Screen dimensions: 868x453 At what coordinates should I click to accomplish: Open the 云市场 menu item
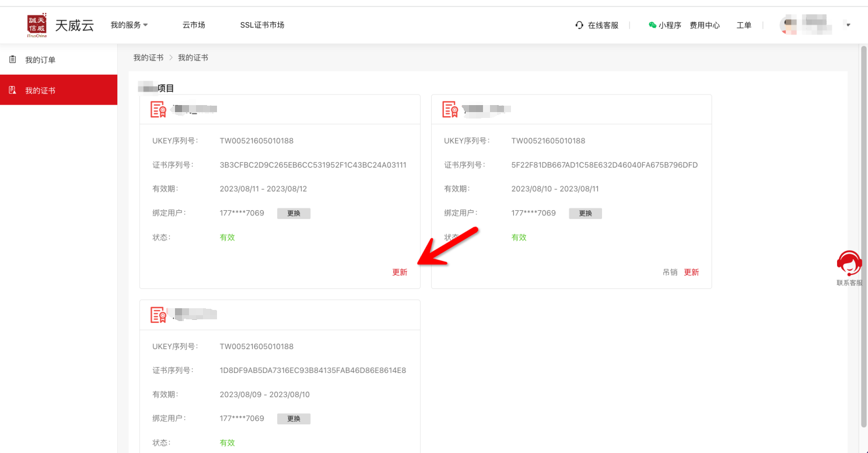tap(194, 25)
